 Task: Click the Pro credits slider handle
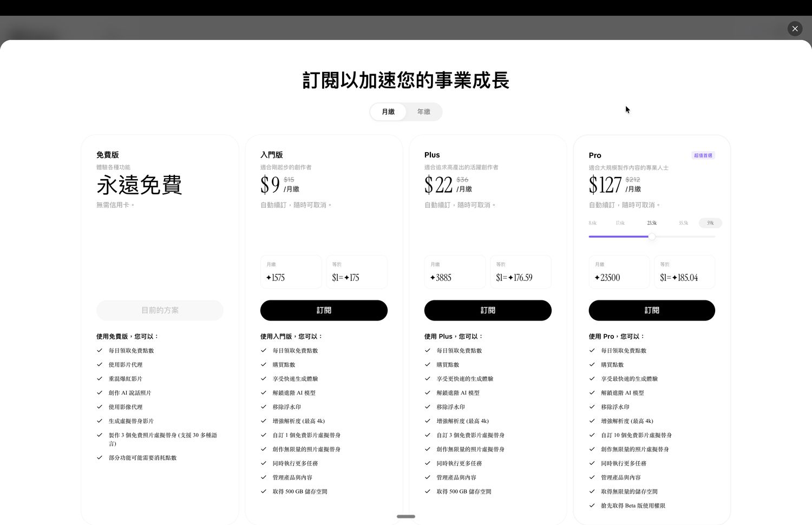(652, 237)
